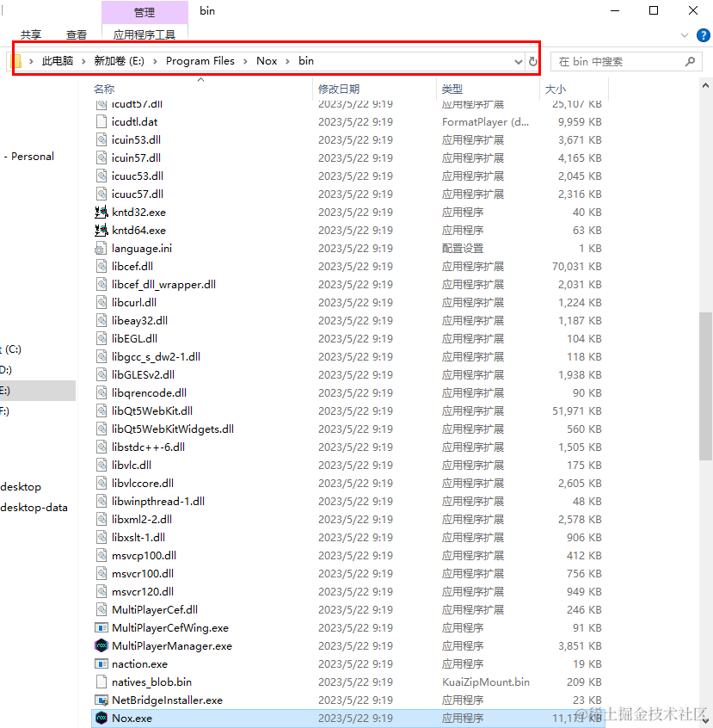Open the 应用程序工具 tab
The width and height of the screenshot is (713, 728).
tap(144, 35)
